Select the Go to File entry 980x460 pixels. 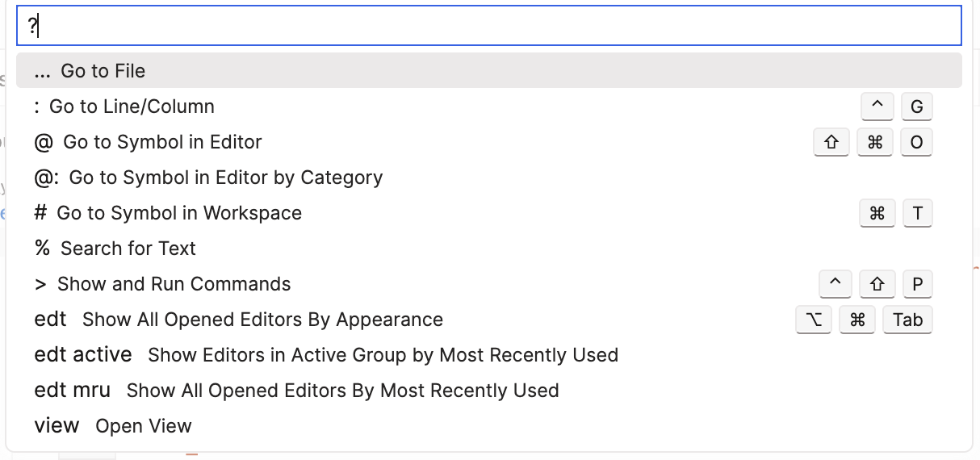tap(103, 71)
